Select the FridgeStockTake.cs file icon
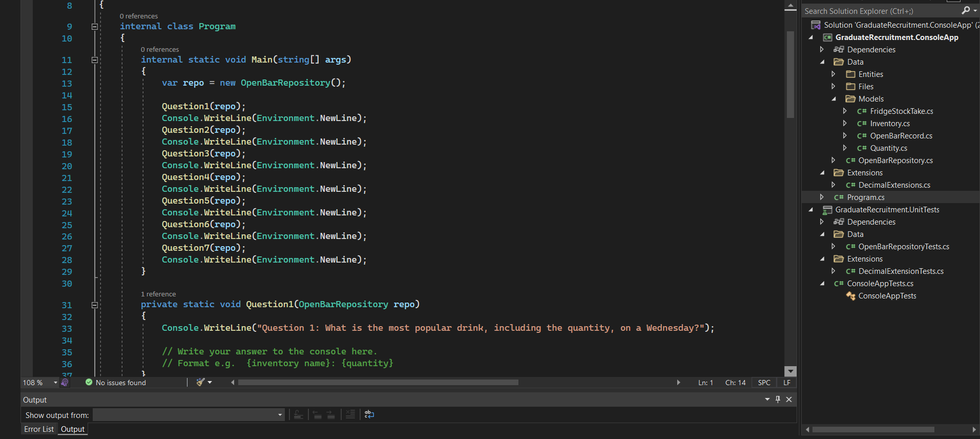 [x=862, y=111]
